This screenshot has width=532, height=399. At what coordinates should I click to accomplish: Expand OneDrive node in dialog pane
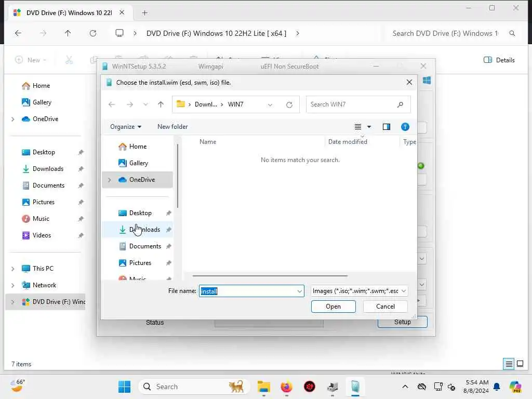point(109,180)
